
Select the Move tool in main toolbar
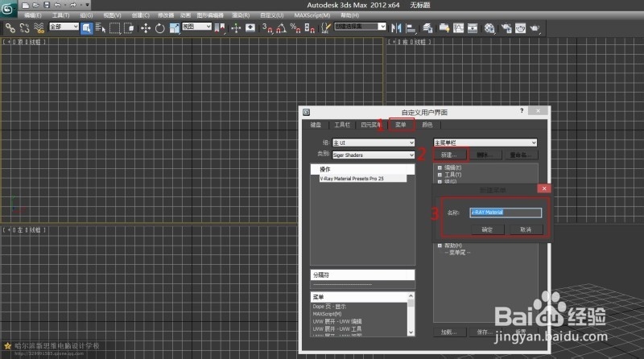[145, 27]
